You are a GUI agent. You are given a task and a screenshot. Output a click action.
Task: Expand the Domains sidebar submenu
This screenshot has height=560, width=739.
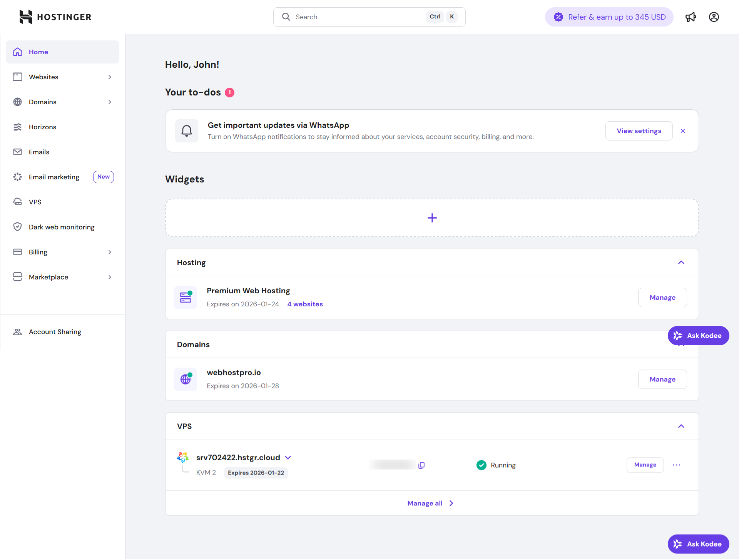110,102
